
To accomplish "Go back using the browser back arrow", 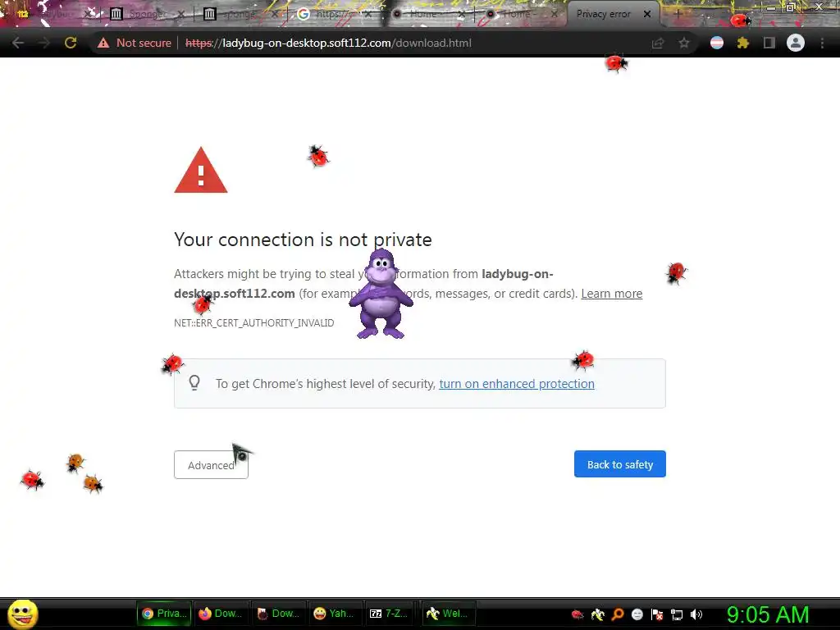I will pos(18,43).
